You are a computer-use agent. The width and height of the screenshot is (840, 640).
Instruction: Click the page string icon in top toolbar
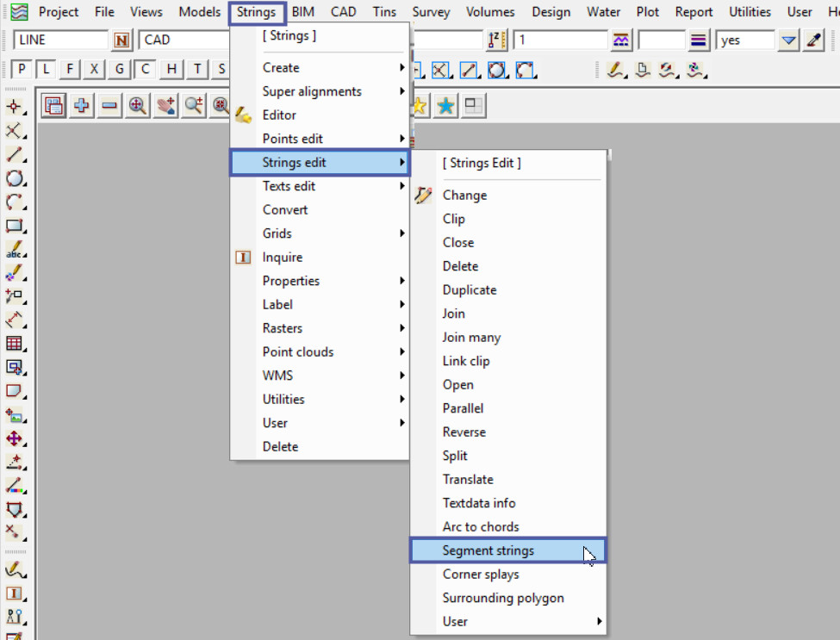click(x=643, y=70)
